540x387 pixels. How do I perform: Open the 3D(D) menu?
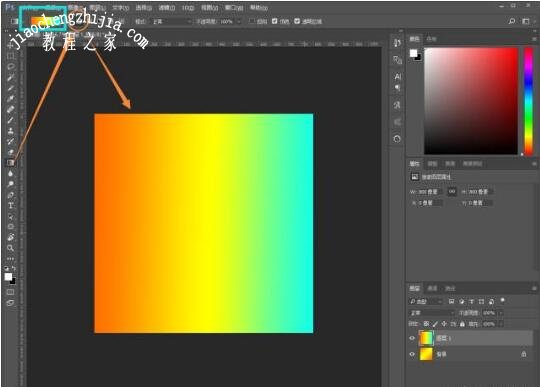[x=188, y=8]
